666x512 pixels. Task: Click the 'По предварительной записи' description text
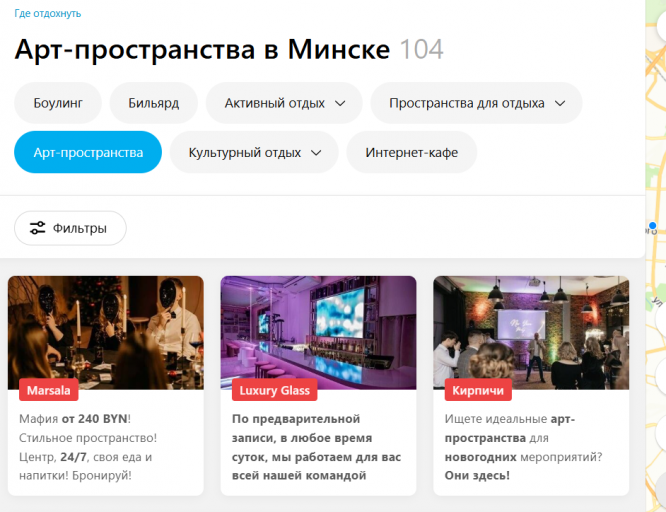coord(316,447)
